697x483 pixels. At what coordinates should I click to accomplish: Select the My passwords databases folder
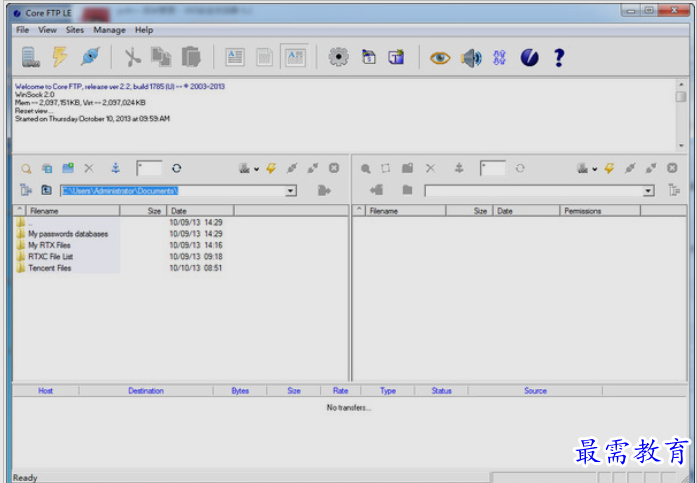click(68, 234)
